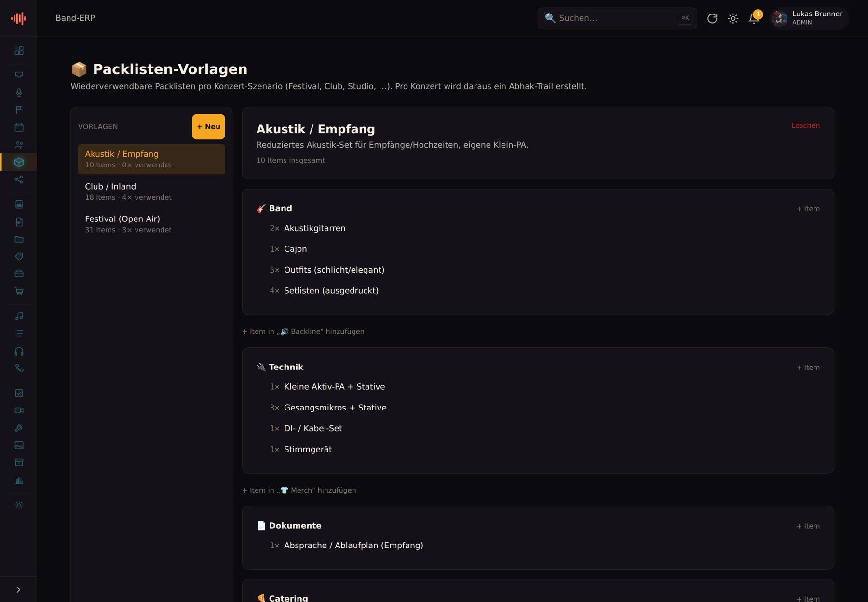Select the Akustik / Empfang template
This screenshot has width=868, height=602.
click(x=151, y=159)
